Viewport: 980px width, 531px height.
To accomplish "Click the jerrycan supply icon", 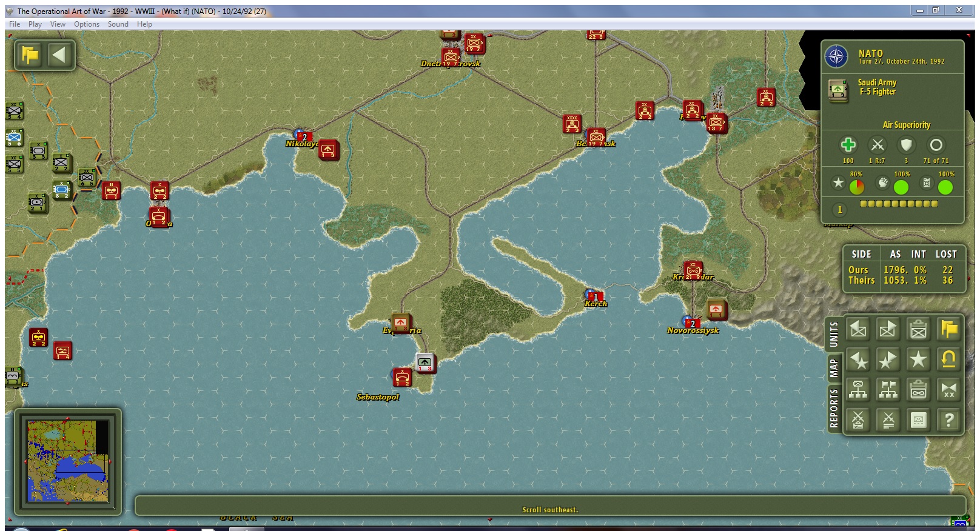I will 927,182.
